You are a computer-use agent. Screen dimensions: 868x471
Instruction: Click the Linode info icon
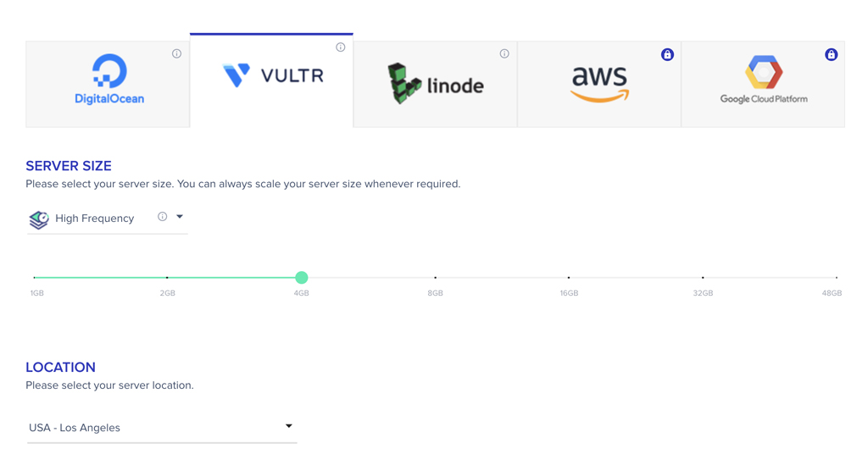[x=504, y=53]
